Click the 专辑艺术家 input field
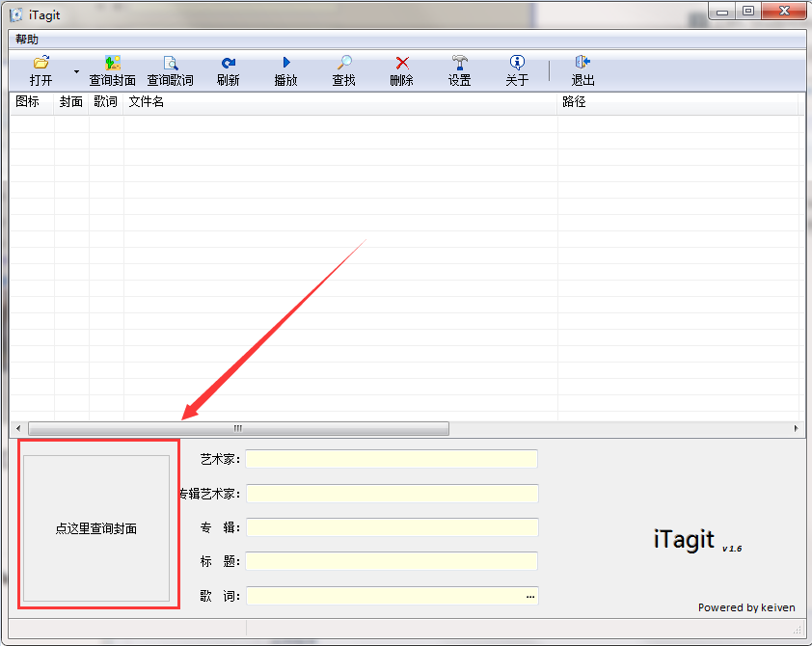 [392, 494]
